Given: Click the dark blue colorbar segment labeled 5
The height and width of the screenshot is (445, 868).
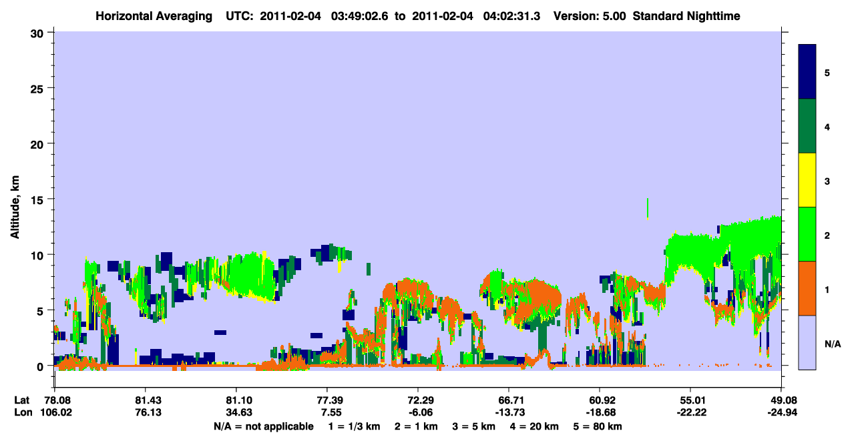Looking at the screenshot, I should [x=808, y=72].
